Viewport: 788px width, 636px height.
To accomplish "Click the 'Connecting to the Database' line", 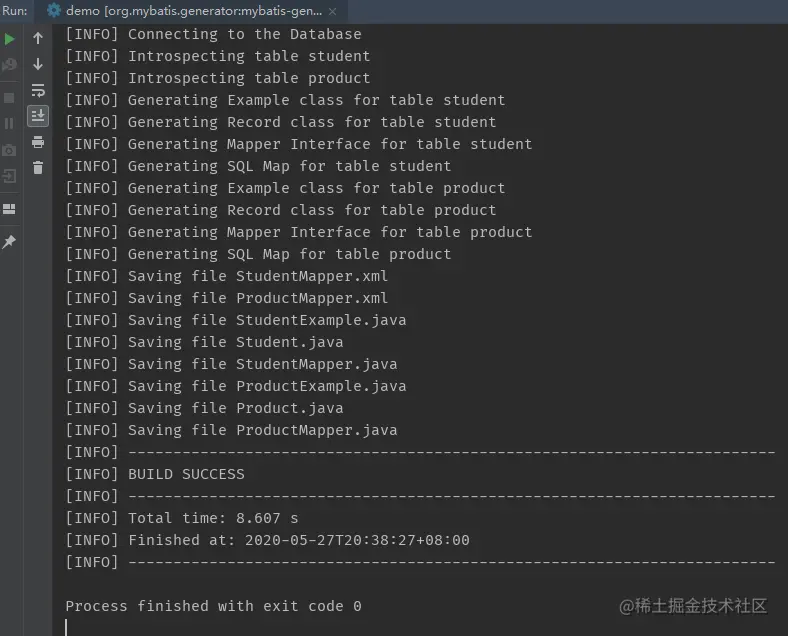I will [214, 34].
